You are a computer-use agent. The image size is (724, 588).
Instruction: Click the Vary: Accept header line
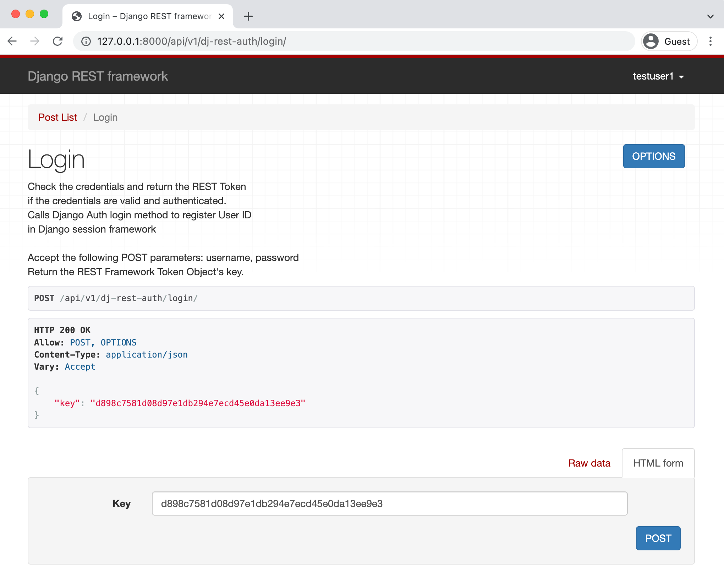pos(65,367)
